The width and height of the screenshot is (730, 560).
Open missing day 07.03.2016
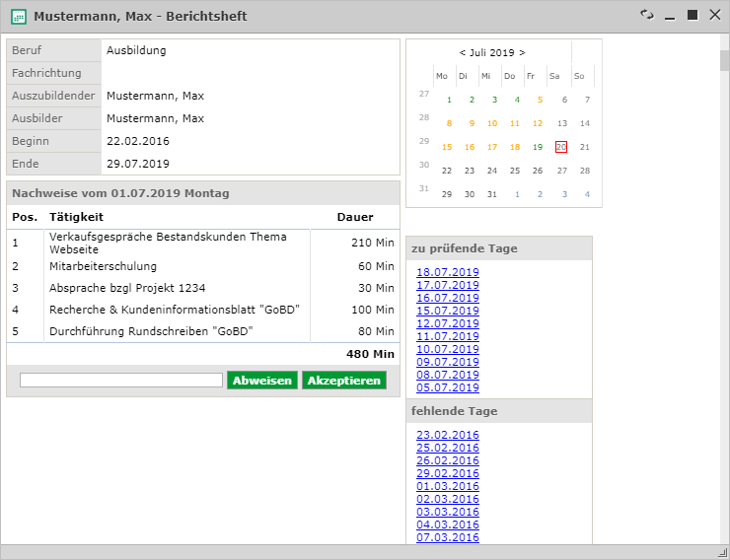click(448, 537)
